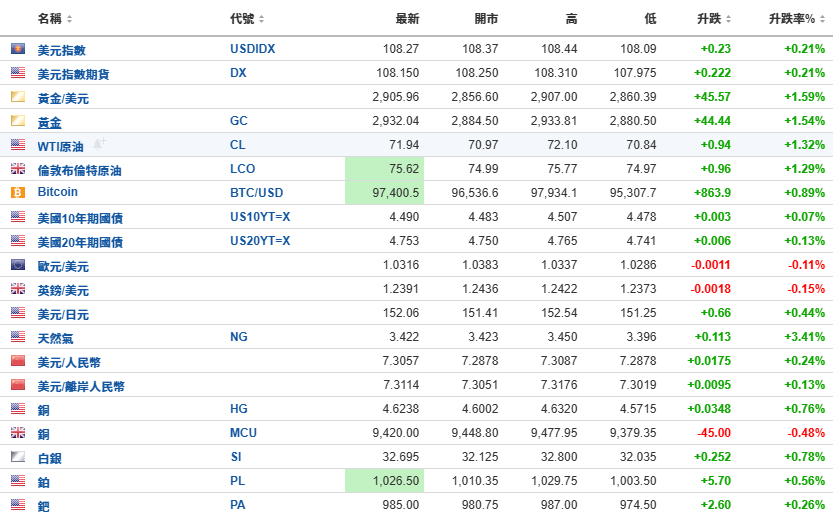Open the 美元/離岸人民幣 currency link

coord(81,386)
